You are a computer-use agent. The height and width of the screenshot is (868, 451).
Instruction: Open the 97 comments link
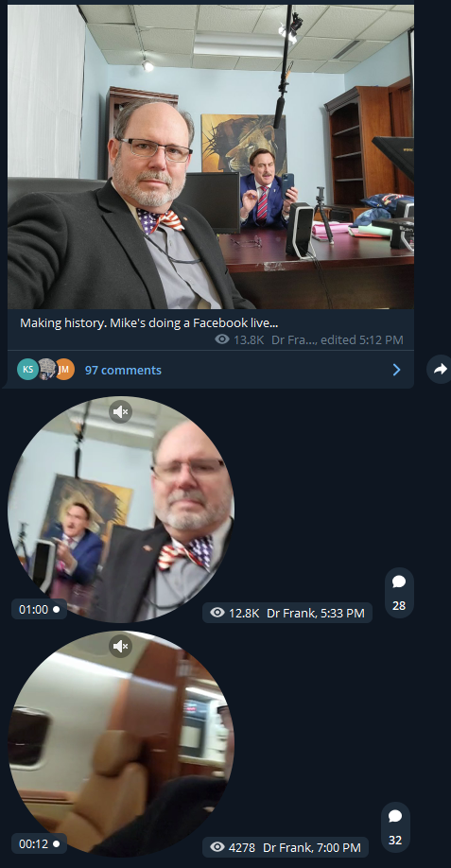click(x=124, y=370)
